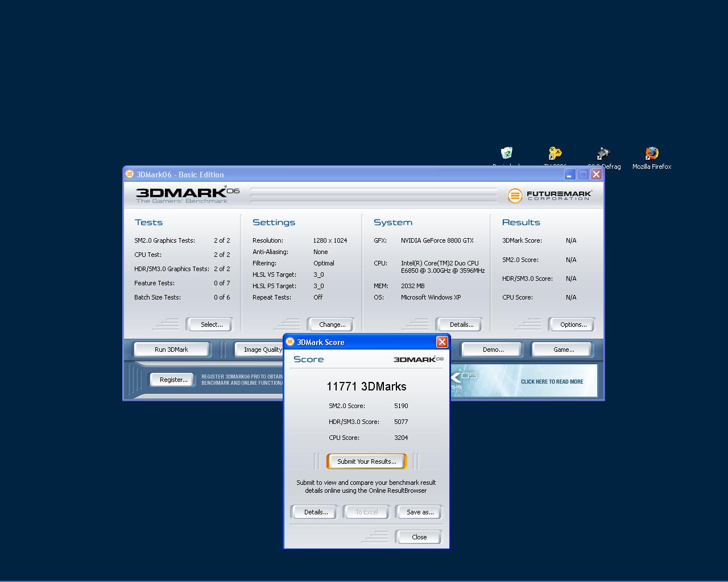
Task: Open the Options dialog
Action: [573, 325]
